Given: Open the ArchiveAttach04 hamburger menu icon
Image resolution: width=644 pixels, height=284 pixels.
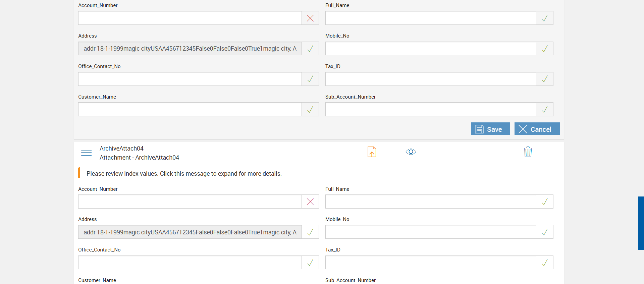Looking at the screenshot, I should point(86,153).
